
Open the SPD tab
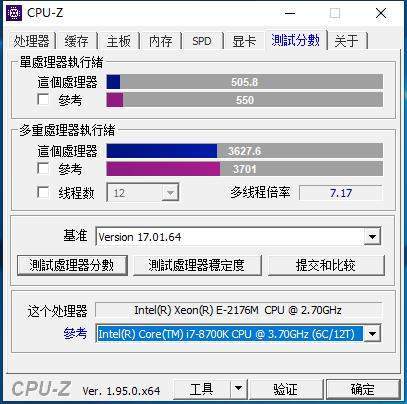pos(202,41)
